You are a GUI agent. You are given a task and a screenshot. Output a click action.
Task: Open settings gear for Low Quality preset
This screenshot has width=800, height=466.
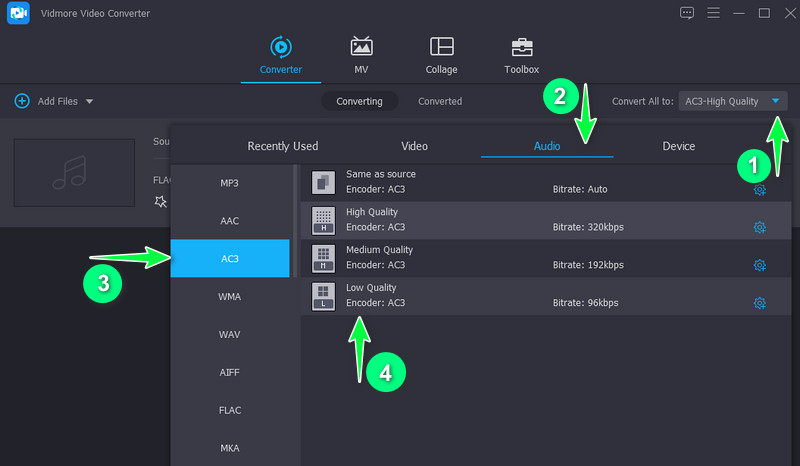759,303
